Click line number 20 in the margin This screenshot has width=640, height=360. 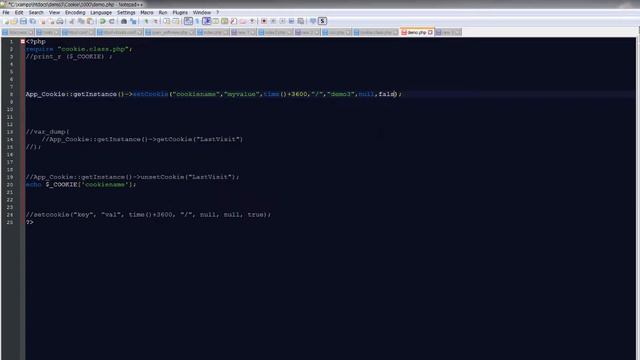10,185
